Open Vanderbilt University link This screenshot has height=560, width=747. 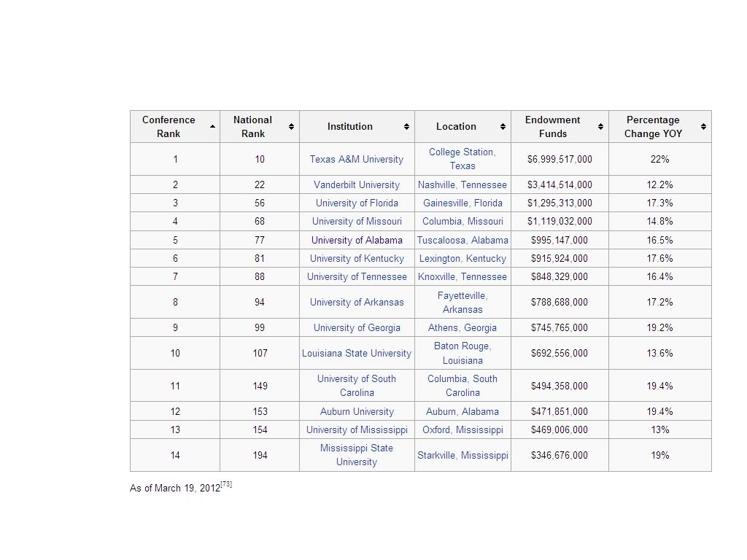356,184
